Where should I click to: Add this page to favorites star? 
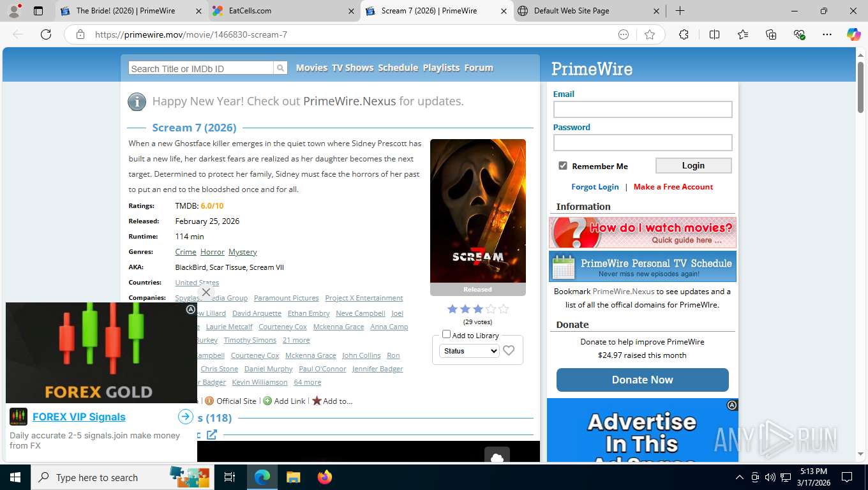[x=650, y=34]
